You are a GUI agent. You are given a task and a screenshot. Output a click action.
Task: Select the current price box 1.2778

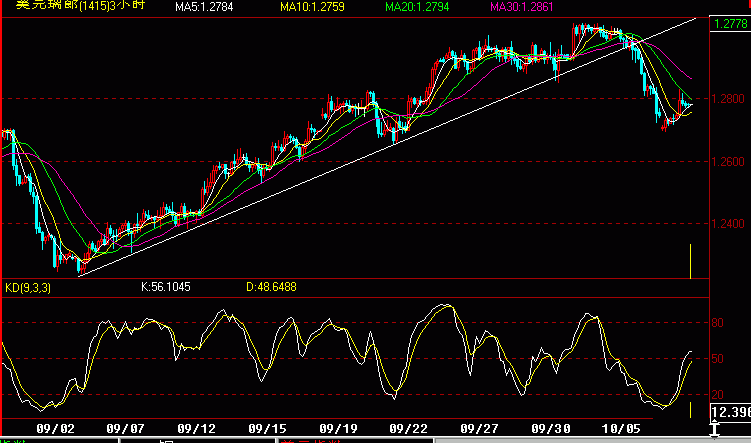(730, 24)
